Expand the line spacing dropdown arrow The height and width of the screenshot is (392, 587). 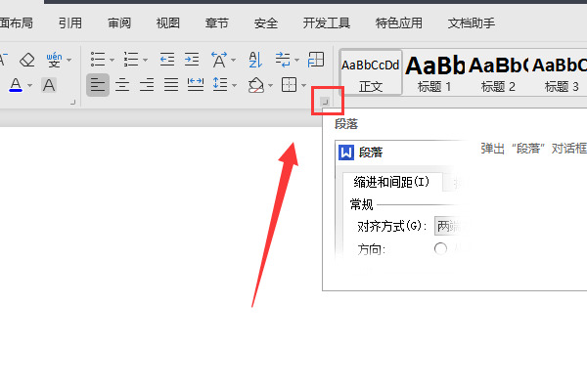coord(235,86)
